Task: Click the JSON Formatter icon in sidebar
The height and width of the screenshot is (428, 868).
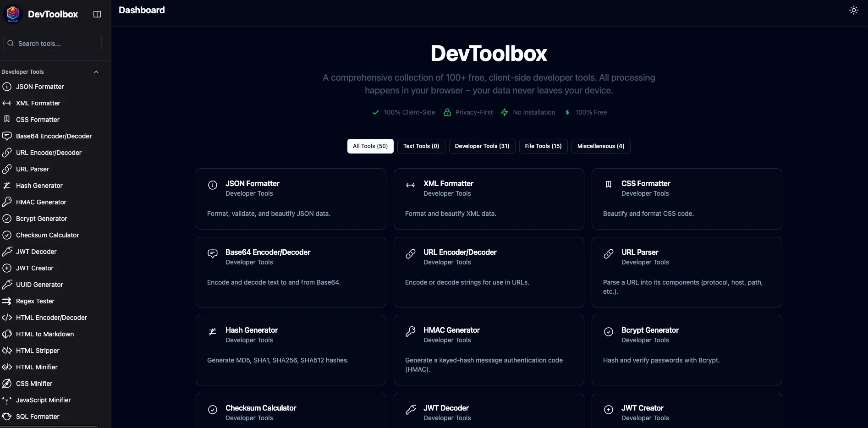Action: [7, 87]
